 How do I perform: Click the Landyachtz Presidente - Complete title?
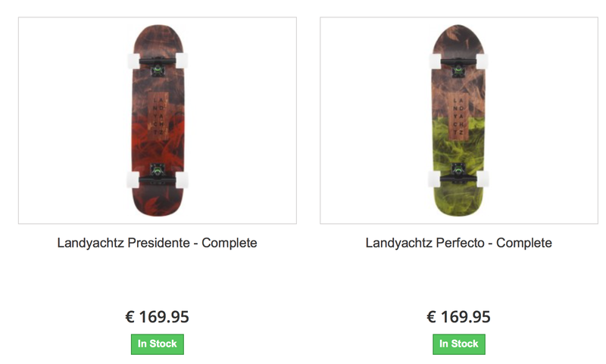tap(158, 243)
